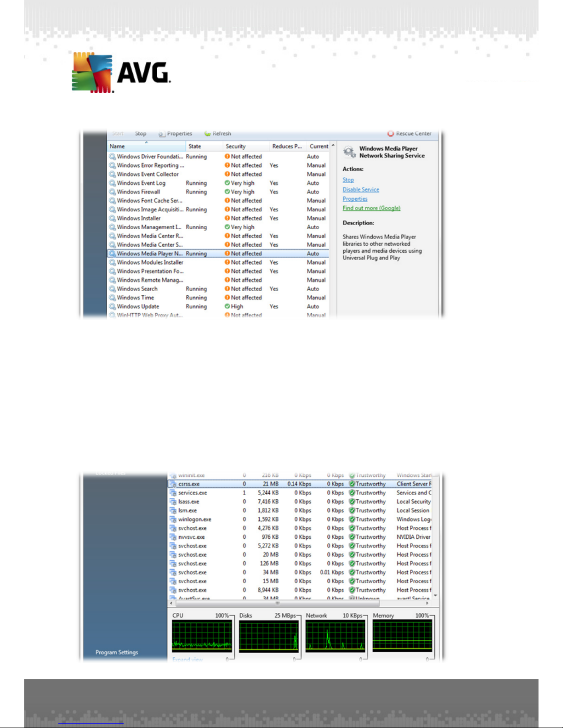Select the Windows Media Player N... service row
This screenshot has height=728, width=563.
218,254
